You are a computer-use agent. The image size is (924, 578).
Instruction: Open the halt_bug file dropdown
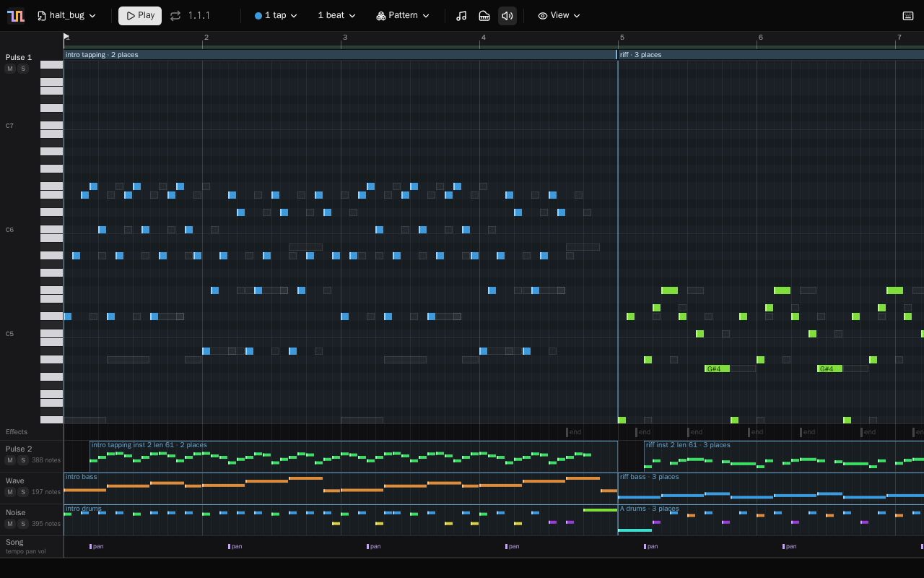66,15
